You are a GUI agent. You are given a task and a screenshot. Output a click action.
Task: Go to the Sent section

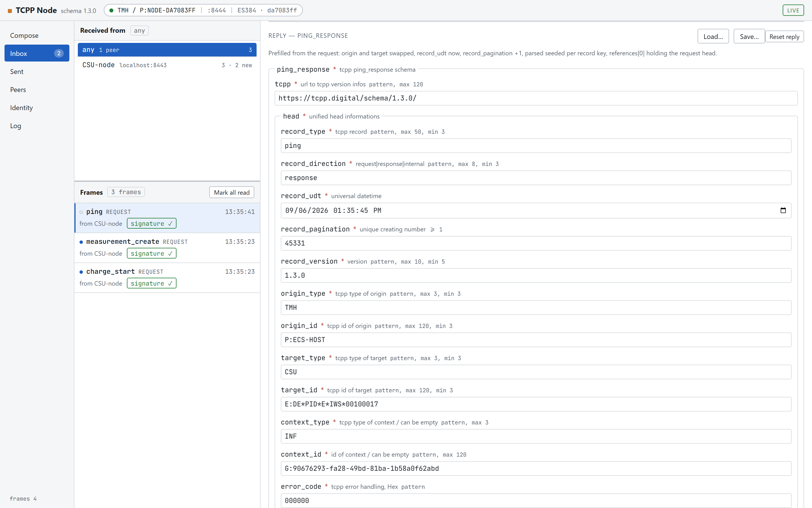pos(37,72)
